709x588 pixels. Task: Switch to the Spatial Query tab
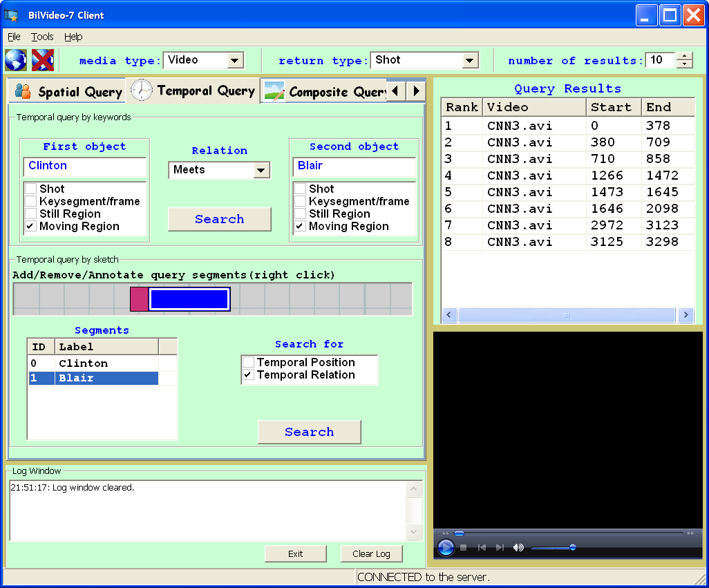68,92
